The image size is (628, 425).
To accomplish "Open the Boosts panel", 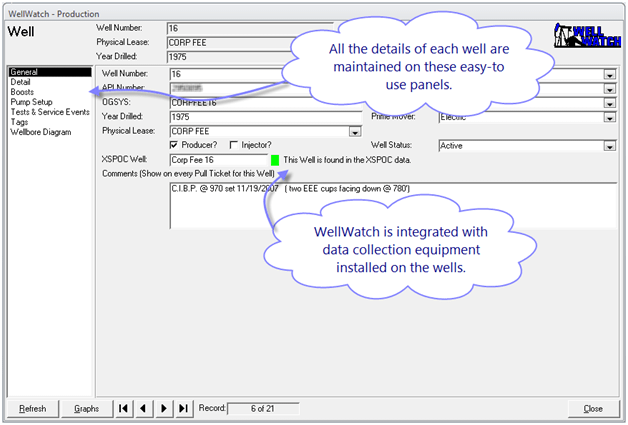I will click(22, 92).
